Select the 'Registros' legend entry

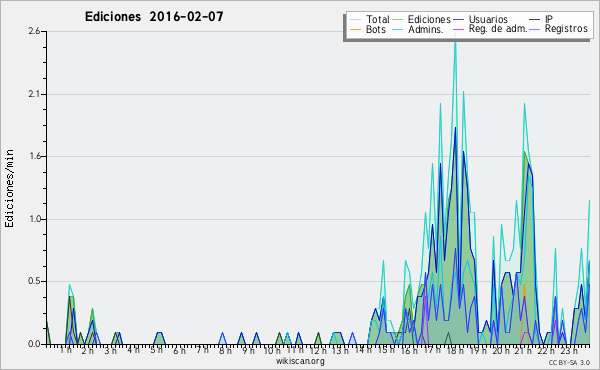pyautogui.click(x=566, y=29)
